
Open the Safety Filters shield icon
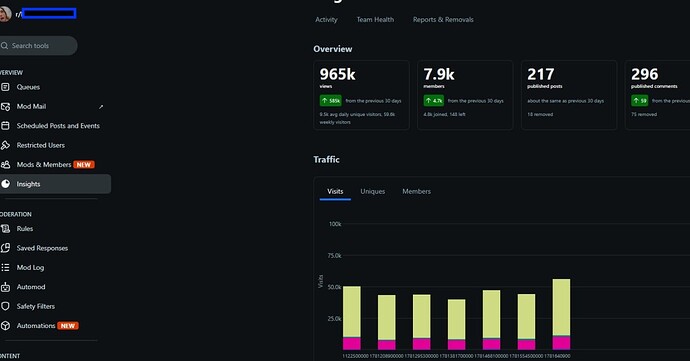(5, 306)
